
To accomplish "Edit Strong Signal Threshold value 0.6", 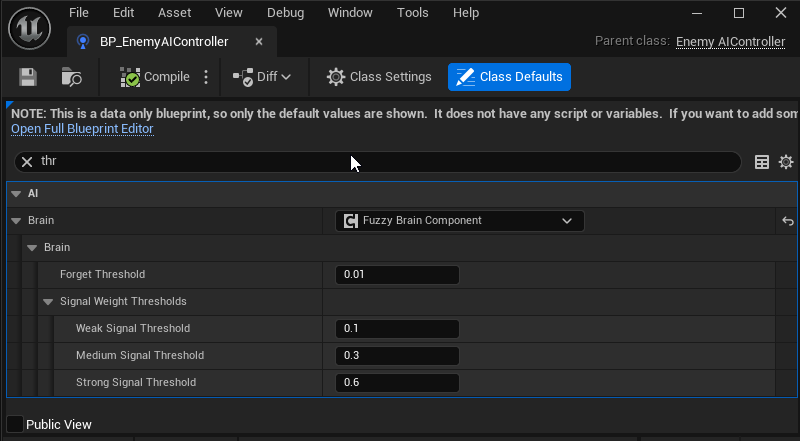I will click(397, 383).
